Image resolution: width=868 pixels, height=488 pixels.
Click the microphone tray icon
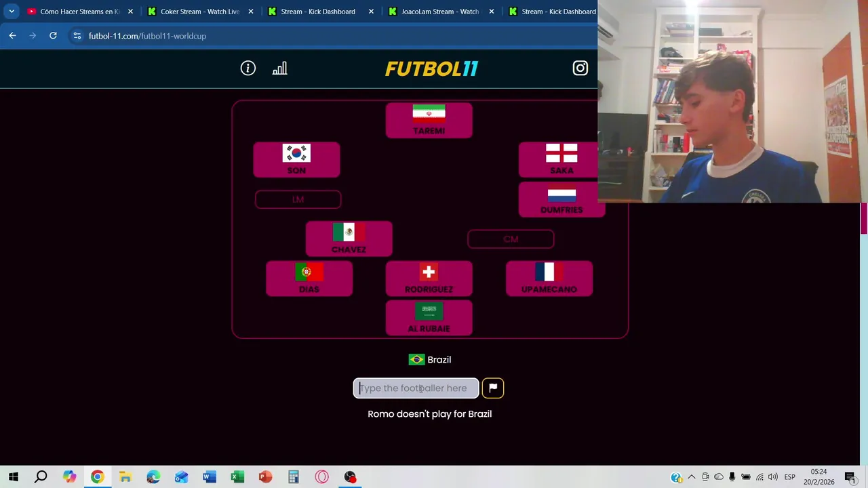732,477
